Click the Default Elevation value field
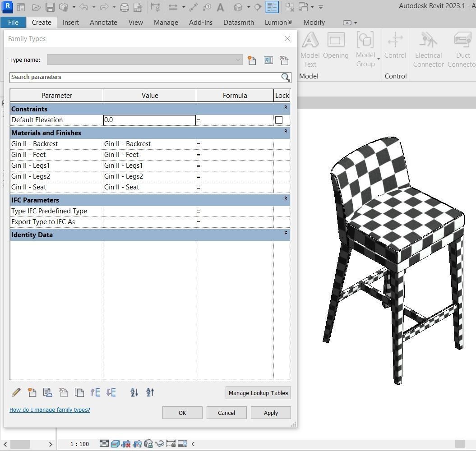 [149, 120]
